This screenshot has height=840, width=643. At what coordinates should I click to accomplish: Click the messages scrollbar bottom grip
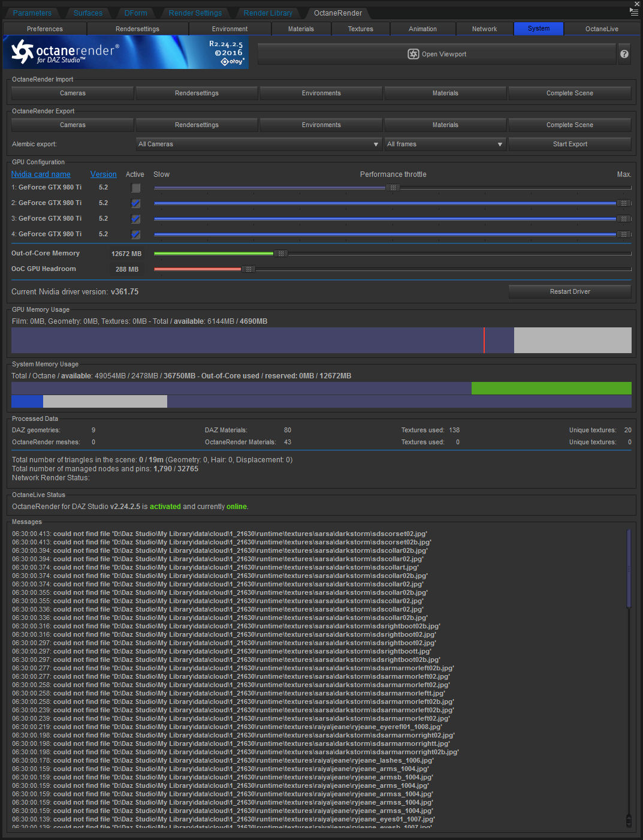629,820
